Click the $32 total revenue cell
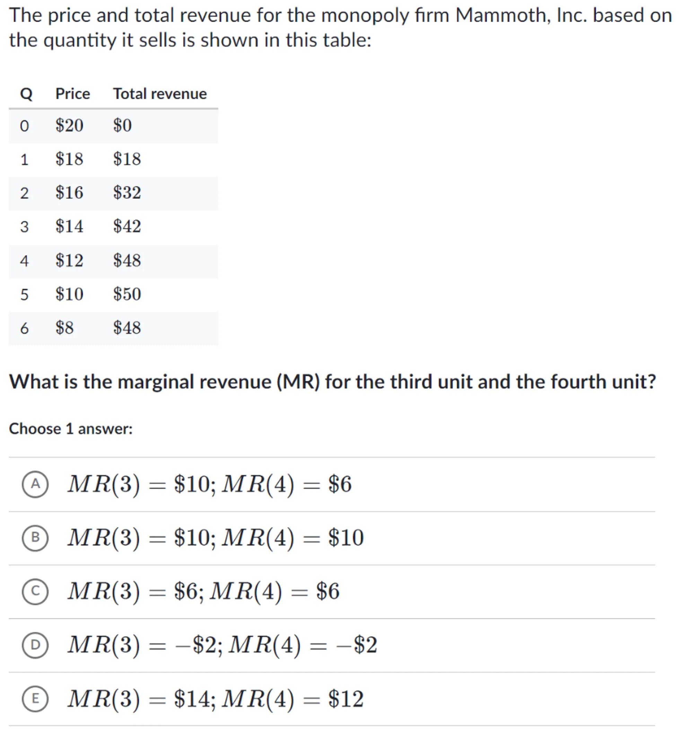The image size is (700, 744). 127,193
